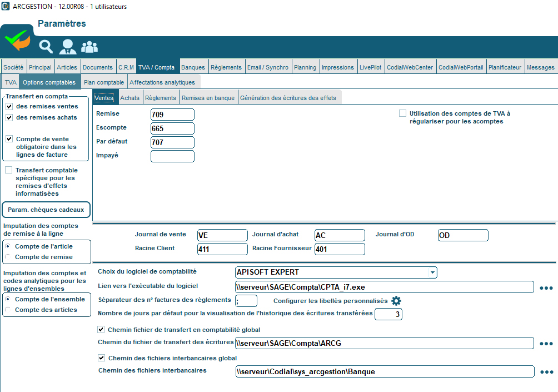This screenshot has height=392, width=558.
Task: Browse for interbank files folder path
Action: [546, 371]
